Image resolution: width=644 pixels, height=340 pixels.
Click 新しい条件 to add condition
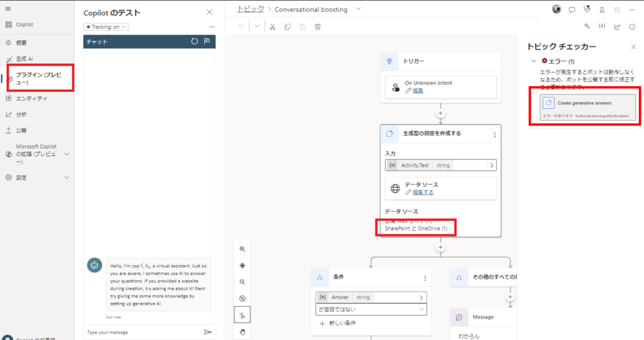[338, 324]
